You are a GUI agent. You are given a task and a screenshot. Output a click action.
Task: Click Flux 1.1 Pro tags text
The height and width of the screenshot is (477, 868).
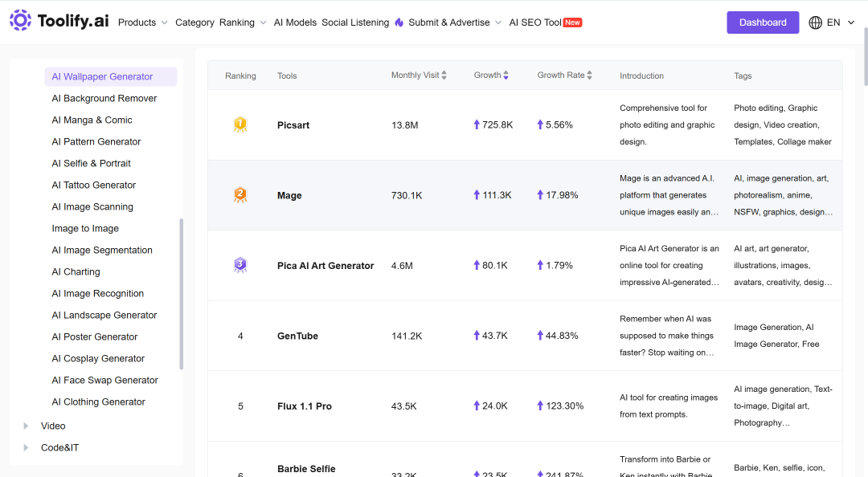click(x=783, y=406)
